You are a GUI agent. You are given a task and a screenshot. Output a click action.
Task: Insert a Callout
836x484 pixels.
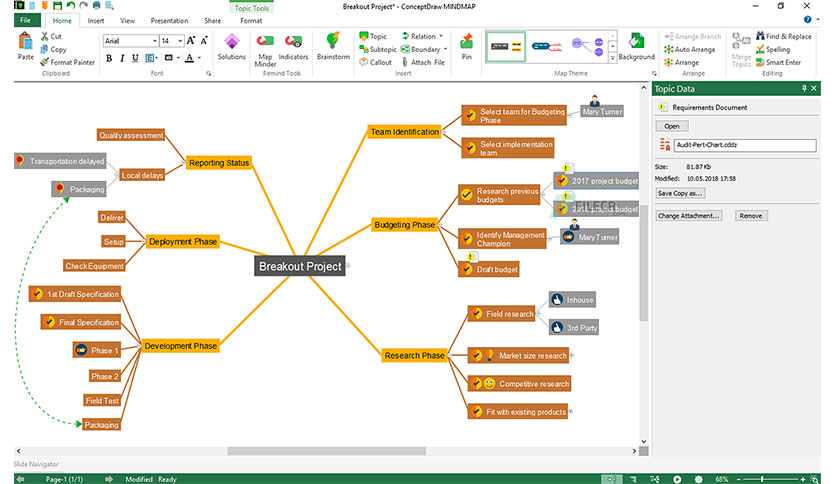point(376,62)
